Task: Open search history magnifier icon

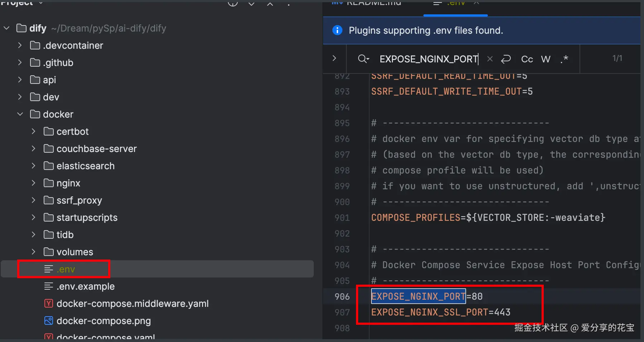Action: [x=363, y=59]
